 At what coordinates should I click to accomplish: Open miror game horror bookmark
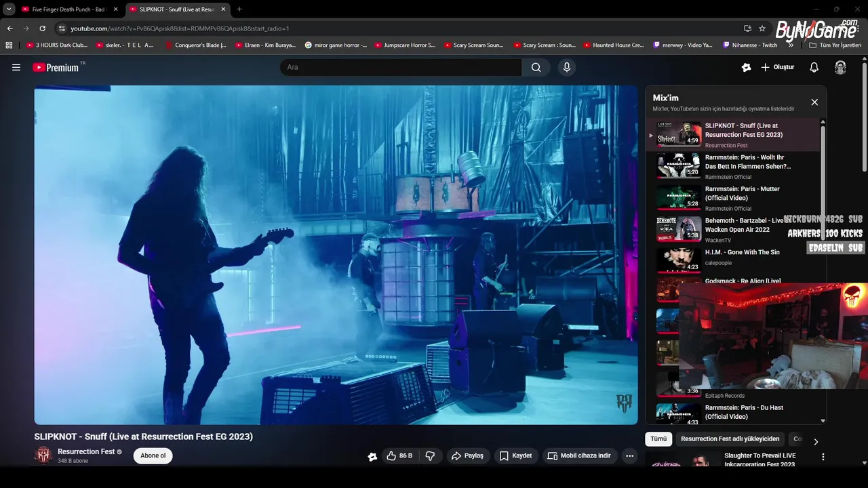coord(336,45)
